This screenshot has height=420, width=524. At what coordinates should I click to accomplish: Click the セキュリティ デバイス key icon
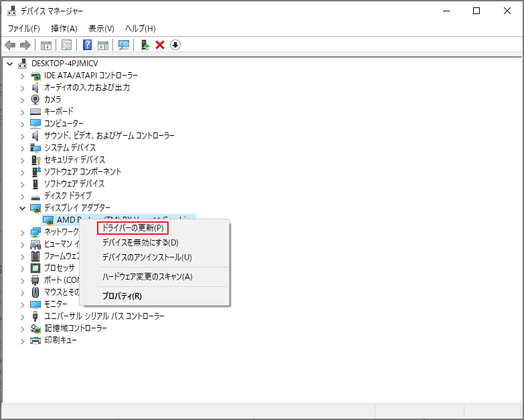pyautogui.click(x=35, y=160)
